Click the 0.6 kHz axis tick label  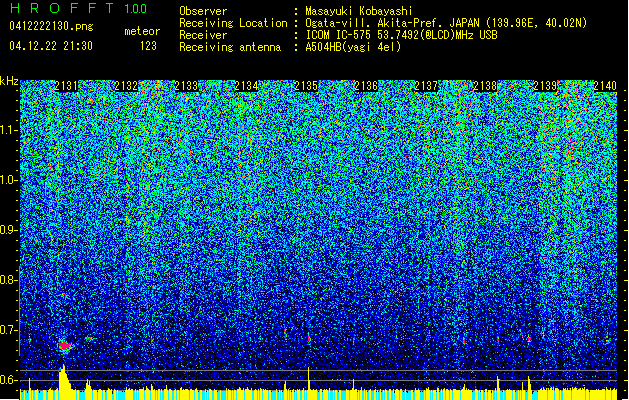(x=8, y=380)
